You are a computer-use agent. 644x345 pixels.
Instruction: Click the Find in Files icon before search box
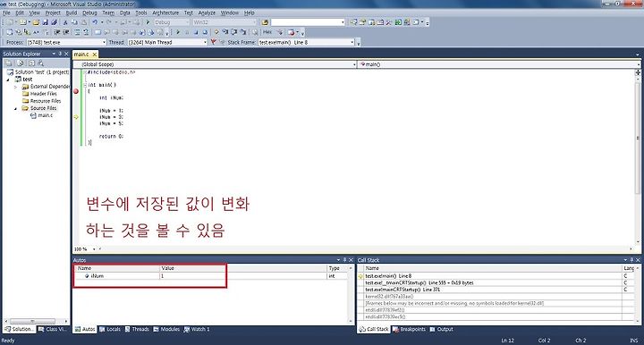(x=265, y=22)
